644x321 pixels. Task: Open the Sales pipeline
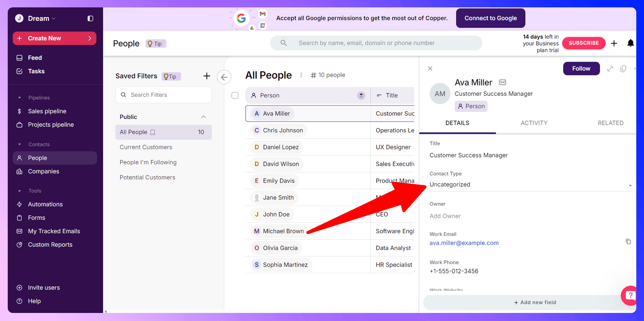(x=47, y=111)
